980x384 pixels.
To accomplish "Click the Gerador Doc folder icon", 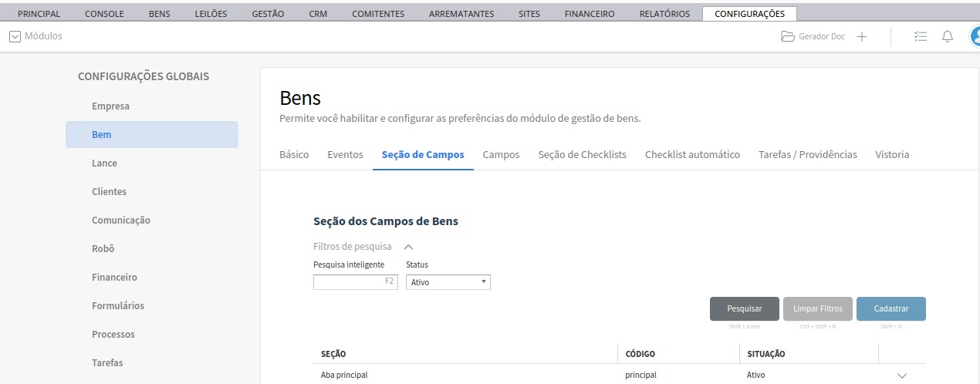I will 787,36.
